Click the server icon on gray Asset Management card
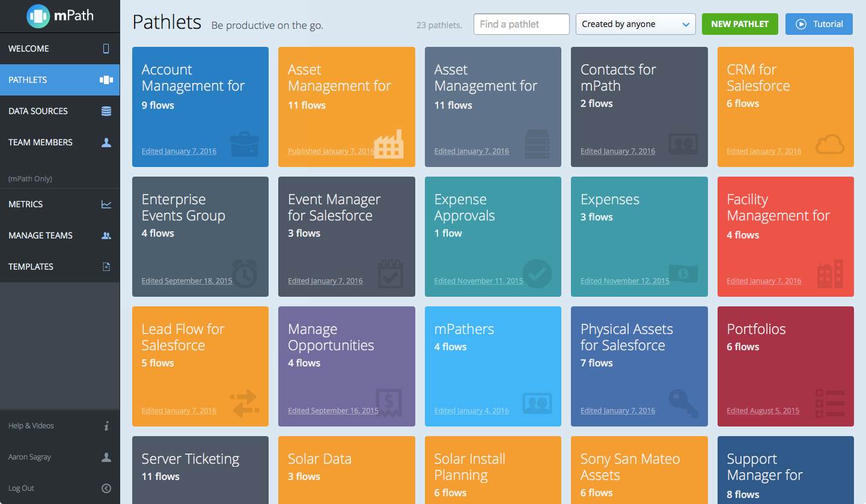Image resolution: width=866 pixels, height=504 pixels. (x=537, y=144)
